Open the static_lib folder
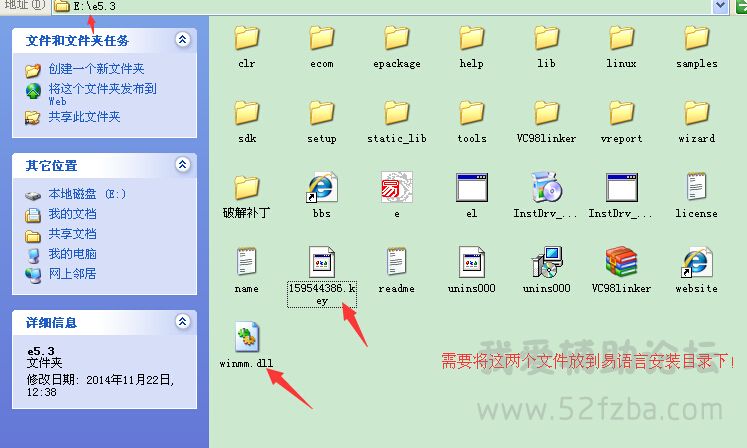Viewport: 747px width, 448px height. click(x=397, y=113)
